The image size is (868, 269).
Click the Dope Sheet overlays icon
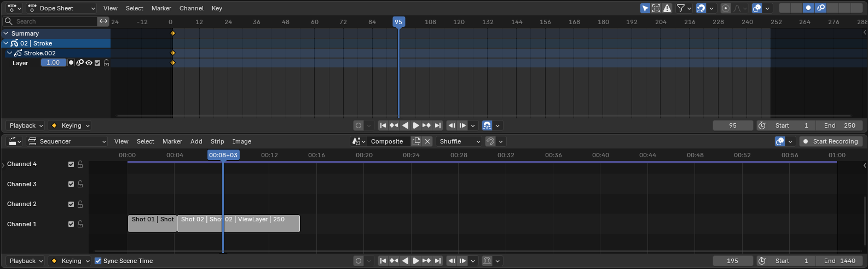click(757, 8)
